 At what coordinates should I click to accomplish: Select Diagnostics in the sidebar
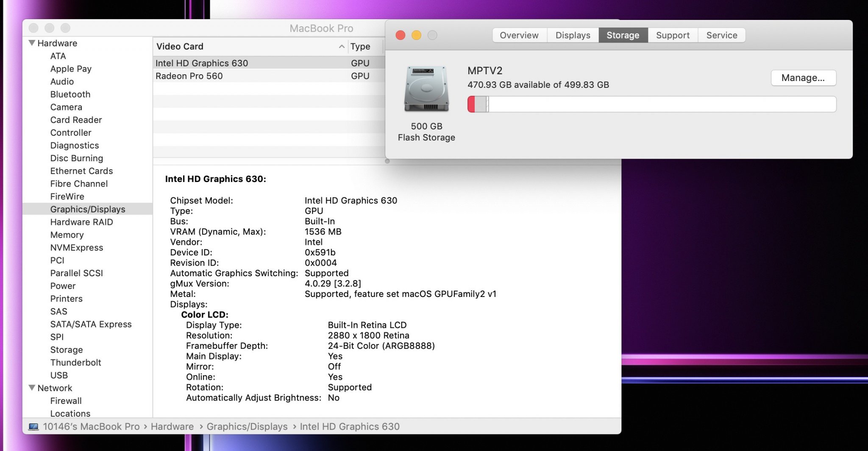75,145
